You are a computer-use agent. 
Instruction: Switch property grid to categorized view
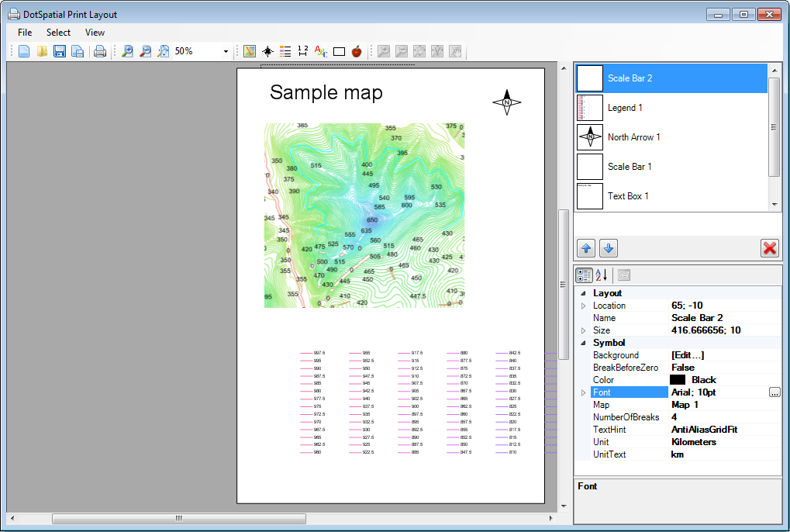[584, 275]
